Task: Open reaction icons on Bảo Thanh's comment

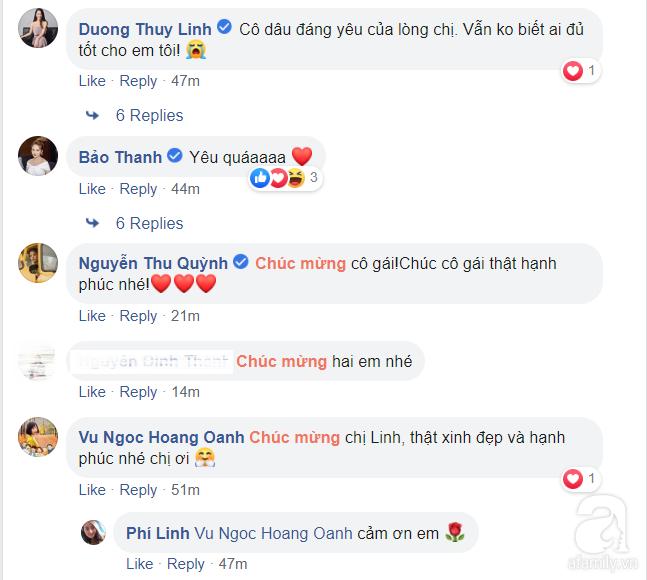Action: (x=277, y=178)
